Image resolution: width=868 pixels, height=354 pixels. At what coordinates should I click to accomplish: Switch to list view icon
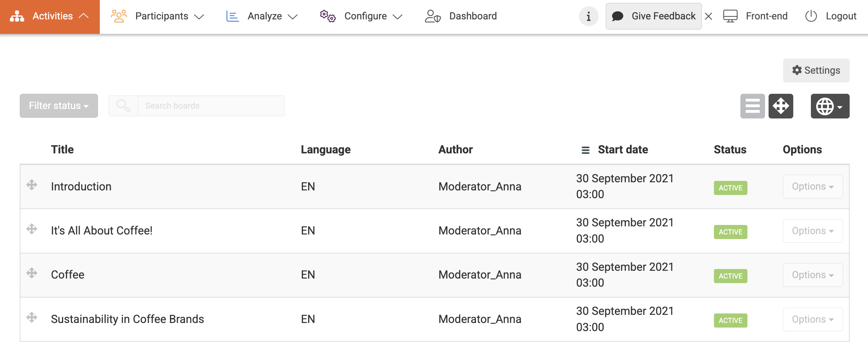pos(752,106)
